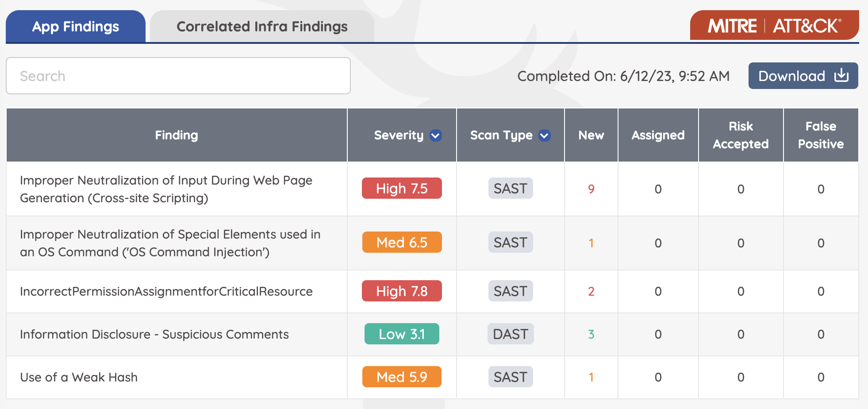This screenshot has height=409, width=868.
Task: Click the Med 6.5 severity badge
Action: point(402,242)
